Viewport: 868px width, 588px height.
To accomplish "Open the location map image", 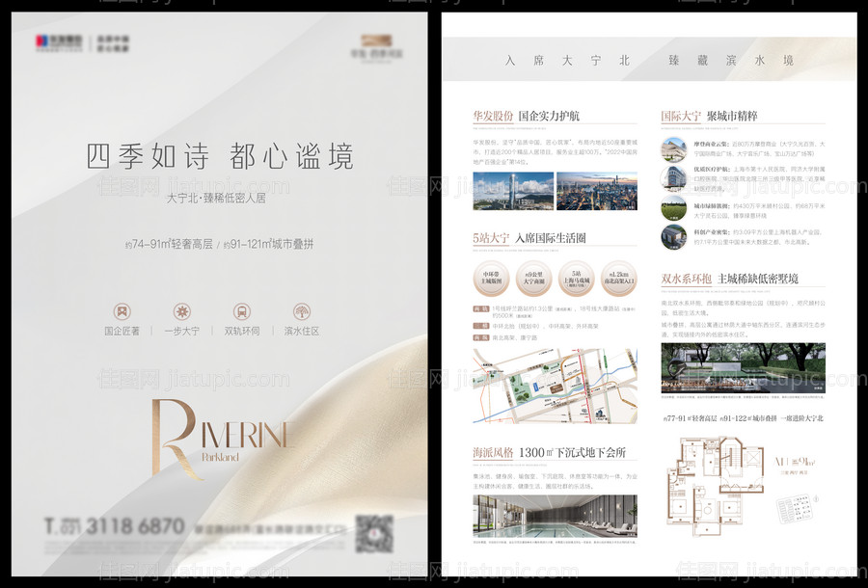I will (555, 387).
